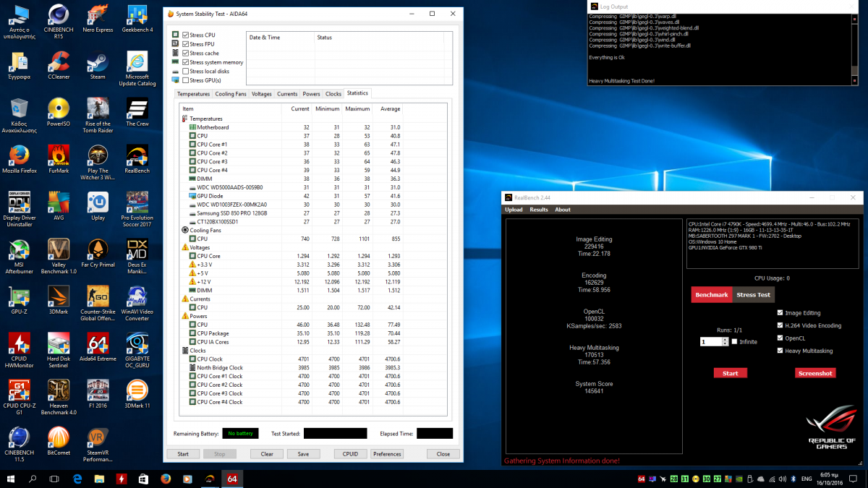Open the Currents tab
This screenshot has height=488, width=868.
[x=287, y=94]
